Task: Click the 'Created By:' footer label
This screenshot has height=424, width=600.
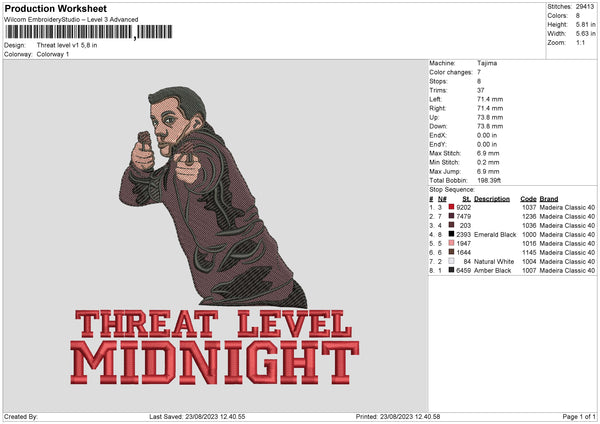Action: coord(21,416)
